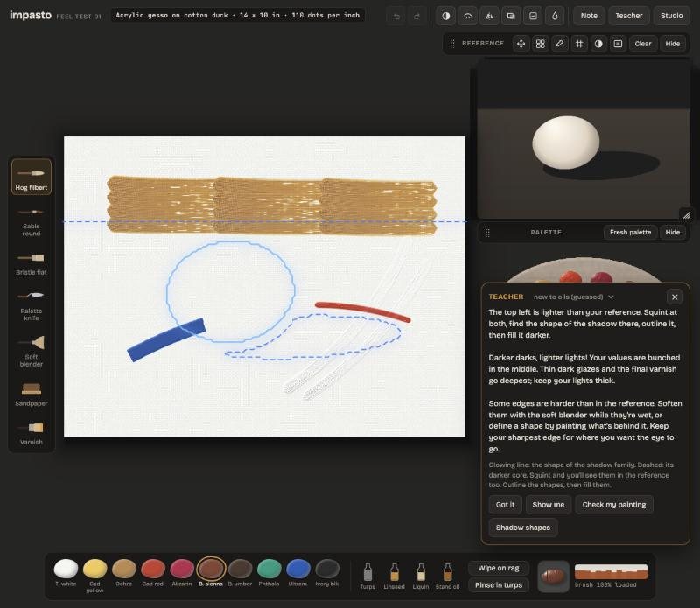Click the squint eye icon in top toolbar
Viewport: 700px width, 608px height.
point(467,16)
